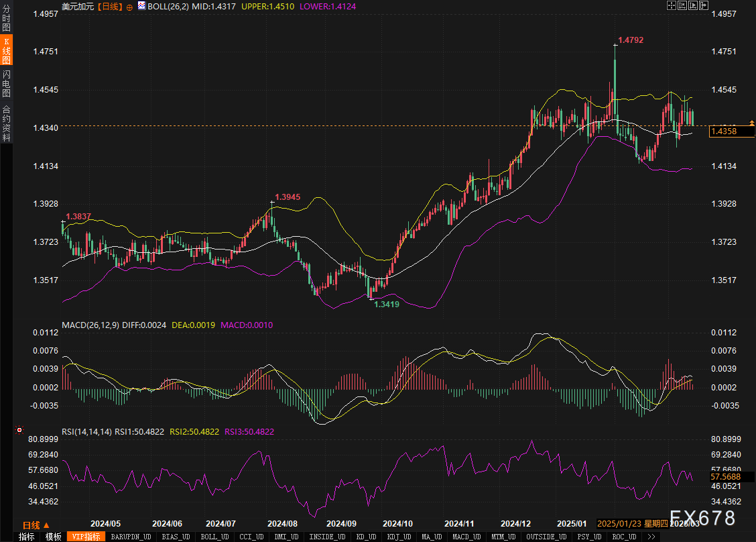This screenshot has width=756, height=542.
Task: Click the 1.4792 high price marker
Action: pyautogui.click(x=631, y=40)
